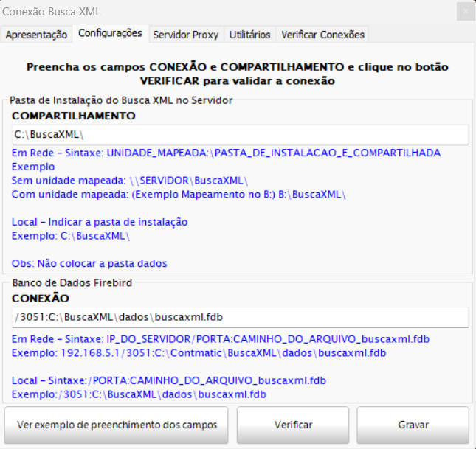Click the 'Exemplo: C:\BuscaXML\' text
This screenshot has height=449, width=476.
pyautogui.click(x=70, y=236)
